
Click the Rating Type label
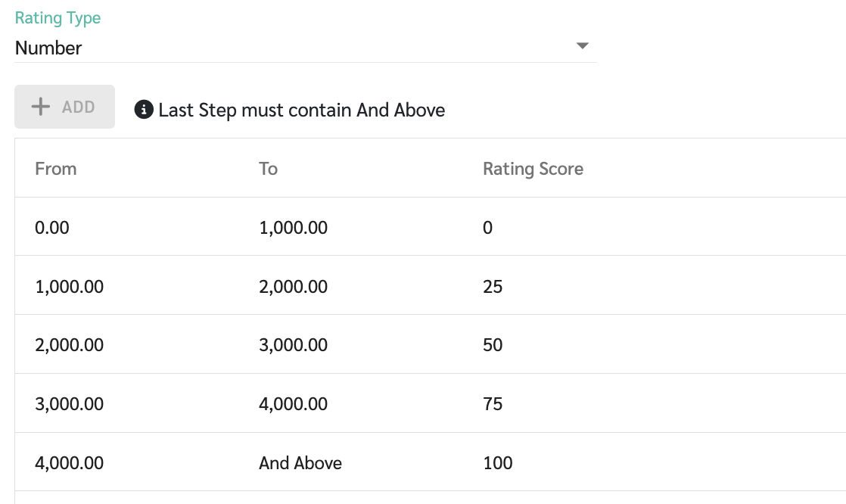pos(58,18)
